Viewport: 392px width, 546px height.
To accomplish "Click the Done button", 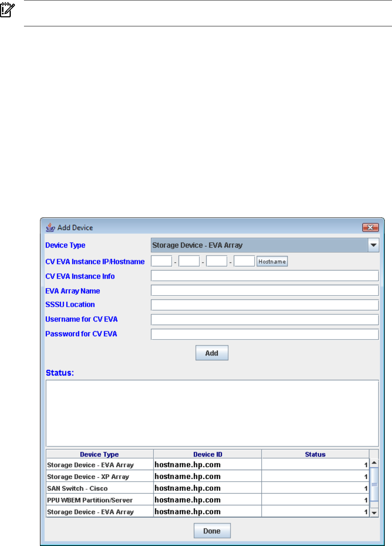I will tap(212, 531).
